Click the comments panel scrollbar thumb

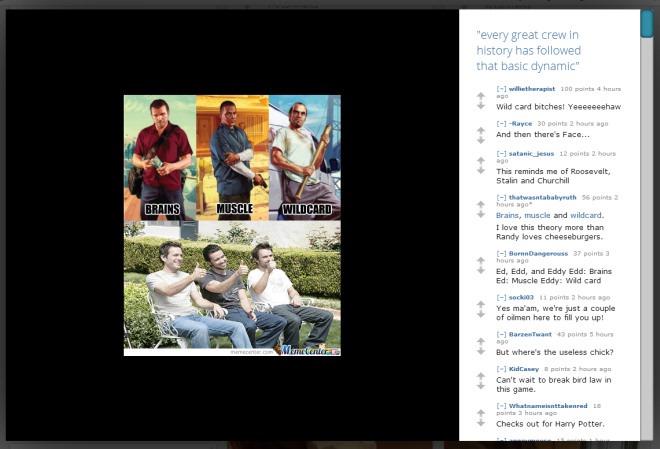pyautogui.click(x=647, y=24)
